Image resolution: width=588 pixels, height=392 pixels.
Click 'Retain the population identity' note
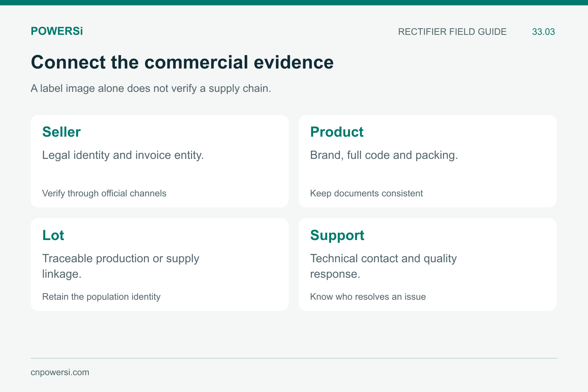coord(101,297)
